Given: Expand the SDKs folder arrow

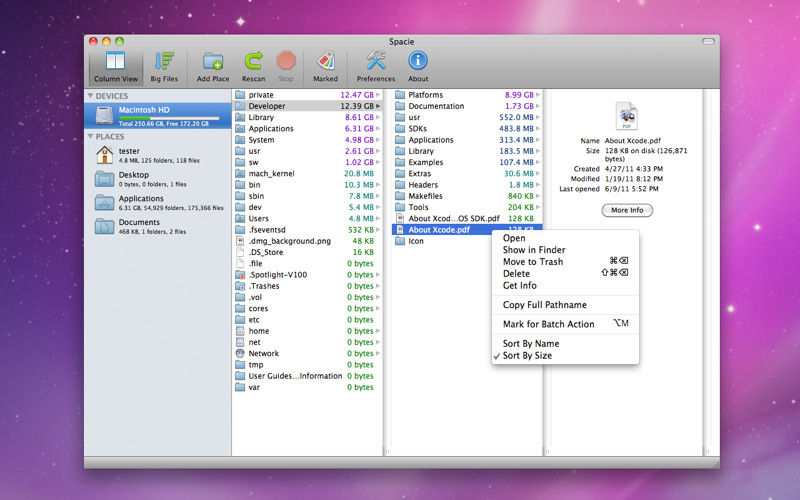Looking at the screenshot, I should click(x=538, y=129).
